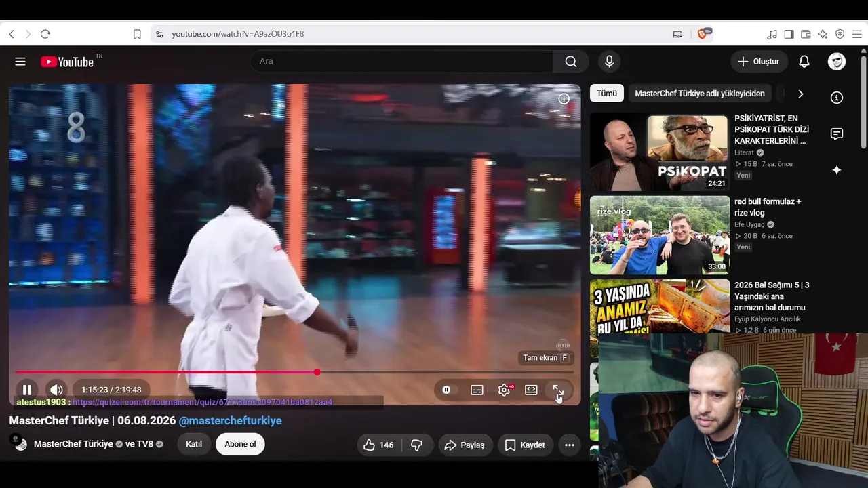This screenshot has height=488, width=868.
Task: Seek on the unplayed gray part of progress bar
Action: pyautogui.click(x=447, y=372)
